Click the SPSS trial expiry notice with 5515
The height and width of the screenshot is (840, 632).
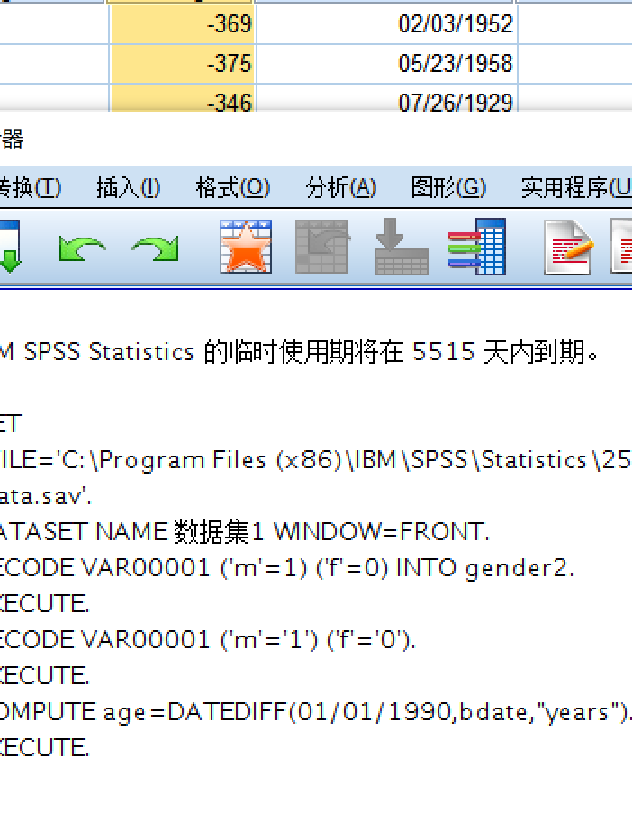299,352
